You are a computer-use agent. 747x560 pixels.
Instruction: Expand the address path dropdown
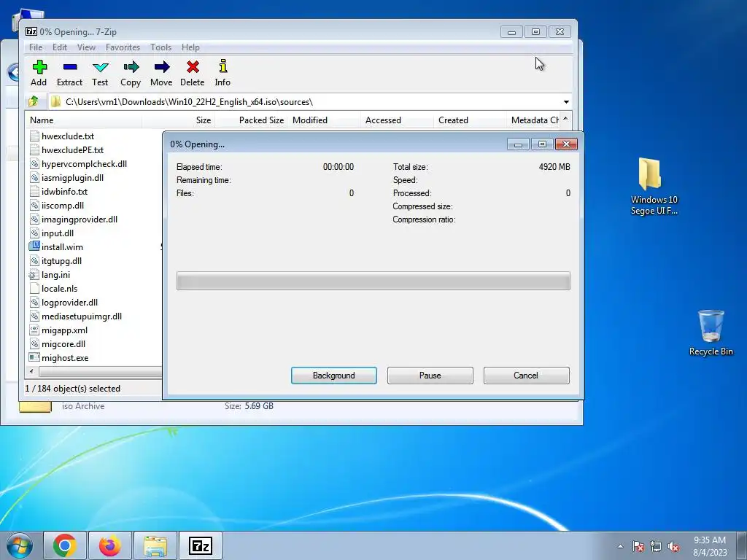pyautogui.click(x=566, y=102)
